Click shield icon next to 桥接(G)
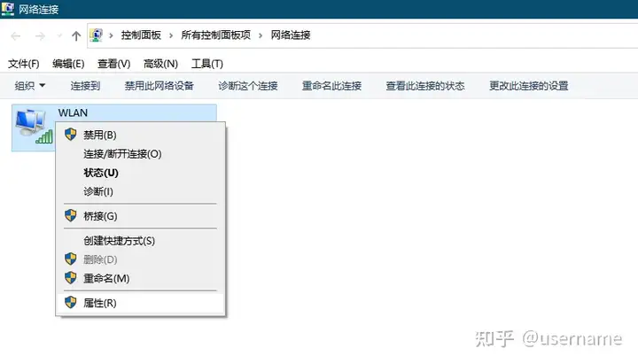The width and height of the screenshot is (638, 364). pos(70,215)
